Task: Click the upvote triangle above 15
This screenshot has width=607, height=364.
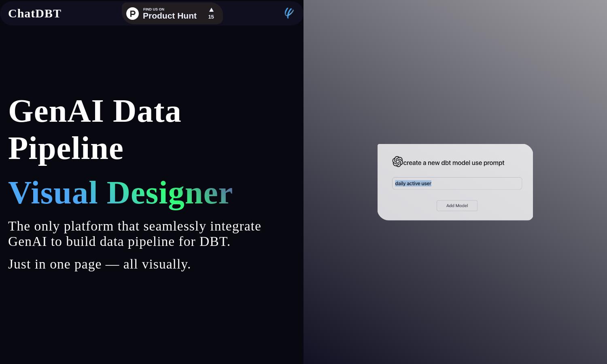Action: [x=211, y=10]
